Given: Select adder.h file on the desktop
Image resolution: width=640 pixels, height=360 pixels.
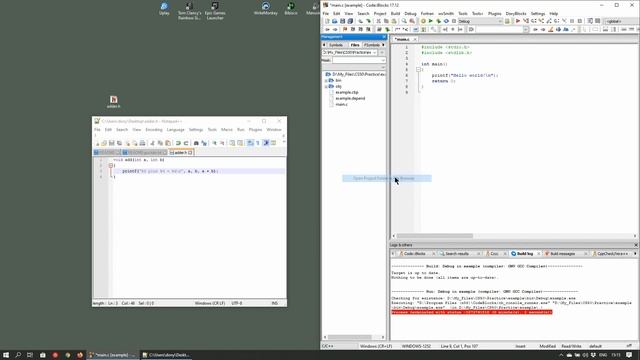Looking at the screenshot, I should [x=113, y=102].
